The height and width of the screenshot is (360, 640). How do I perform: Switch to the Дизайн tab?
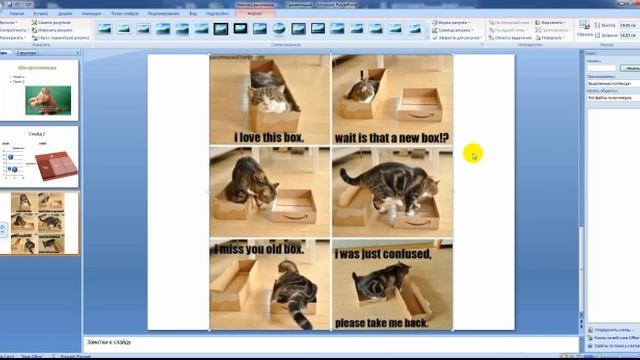[65, 13]
